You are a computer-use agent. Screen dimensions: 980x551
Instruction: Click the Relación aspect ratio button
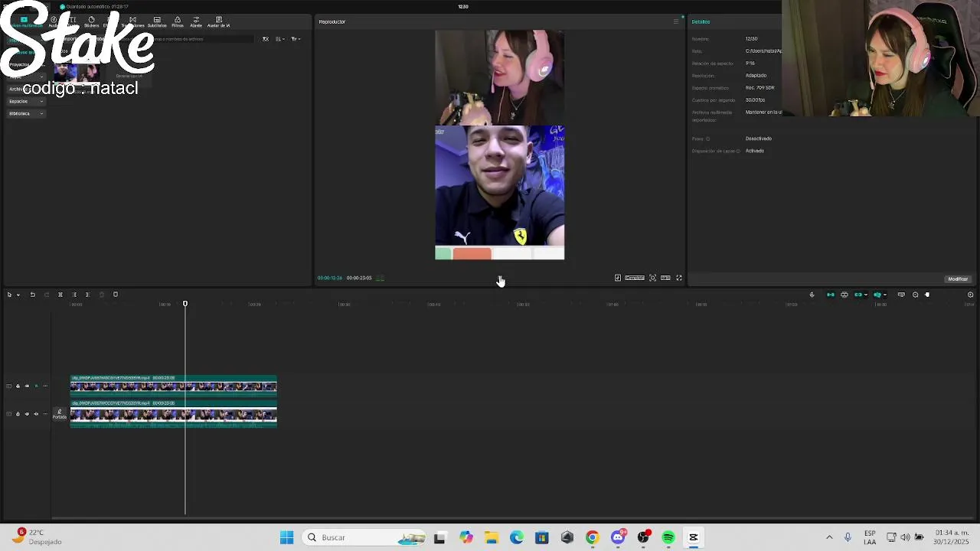[635, 278]
